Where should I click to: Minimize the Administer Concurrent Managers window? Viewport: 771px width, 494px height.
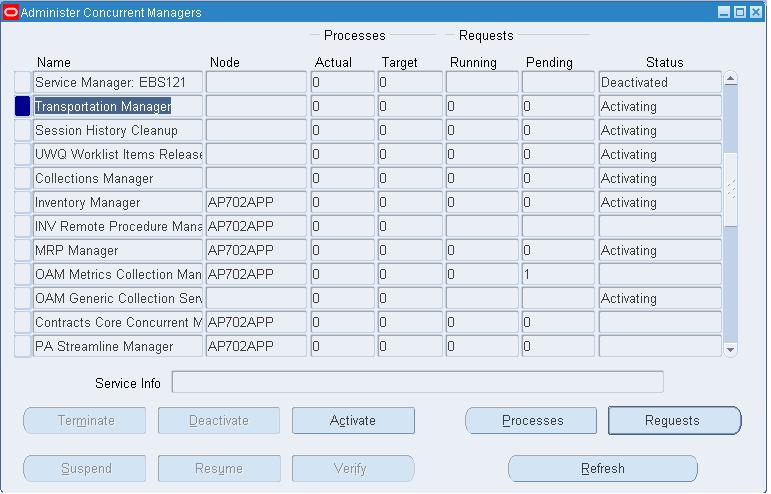point(725,12)
